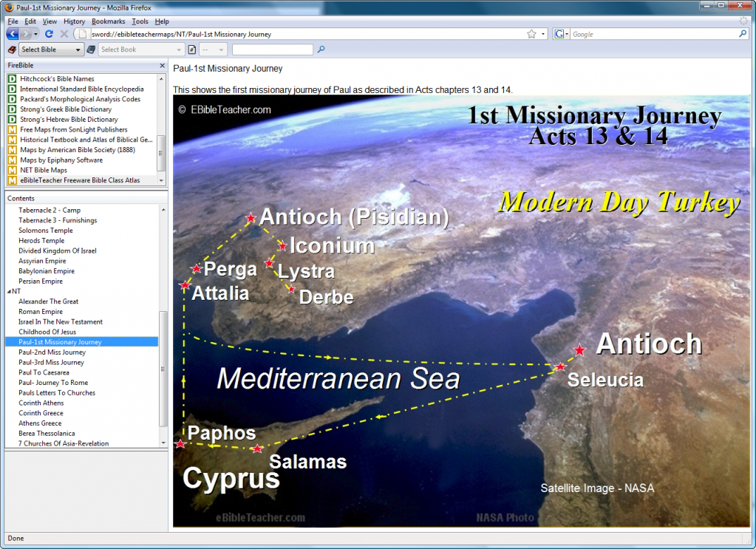Close the FireBible sidebar panel
Viewport: 756px width, 549px height.
tap(162, 66)
